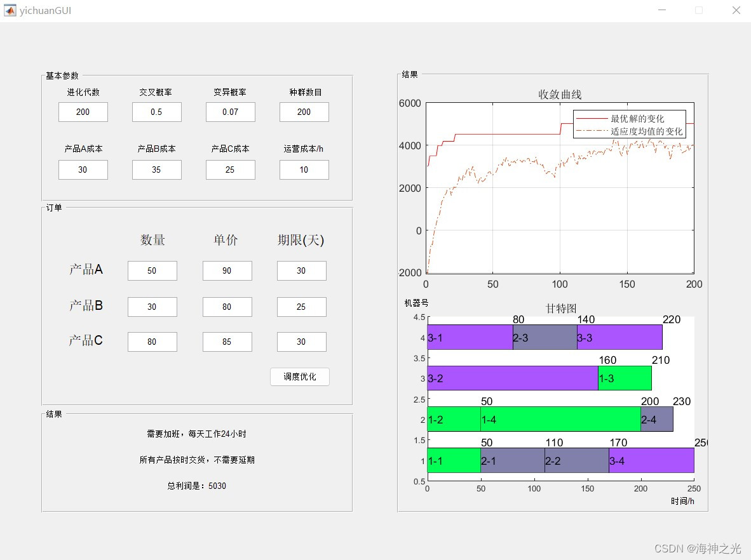Click 产品B unit price box showing 80

pos(227,307)
